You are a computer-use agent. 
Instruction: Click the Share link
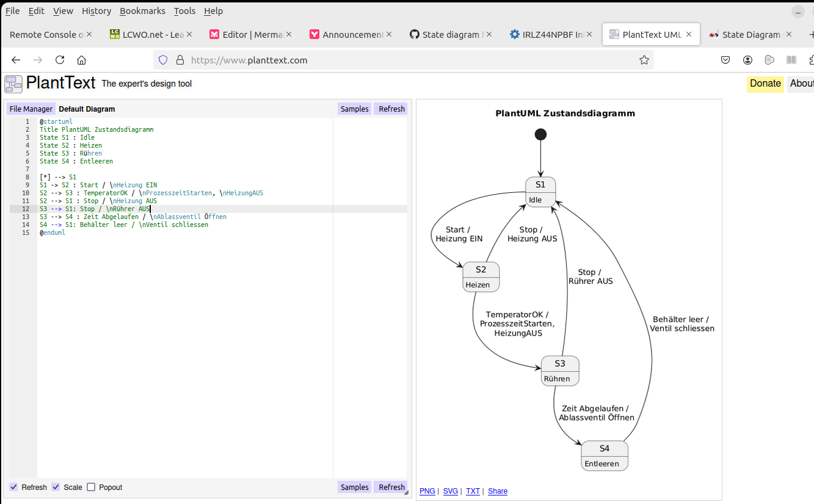pyautogui.click(x=498, y=491)
